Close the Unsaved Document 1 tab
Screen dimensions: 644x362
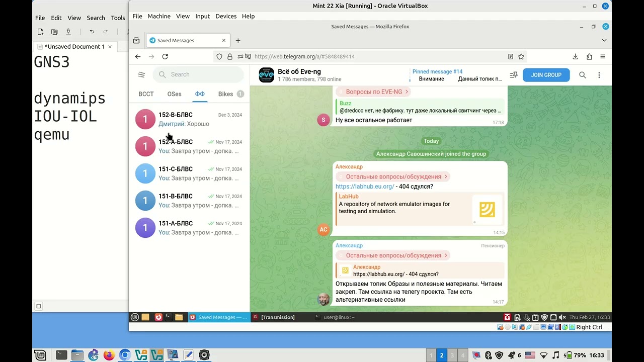110,47
